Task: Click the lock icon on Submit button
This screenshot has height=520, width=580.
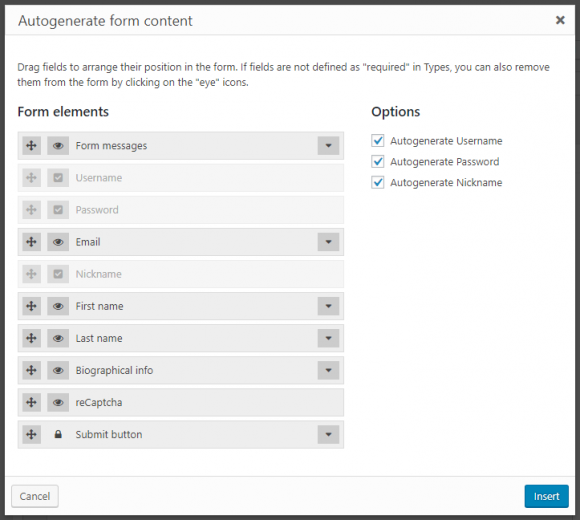Action: click(x=58, y=434)
